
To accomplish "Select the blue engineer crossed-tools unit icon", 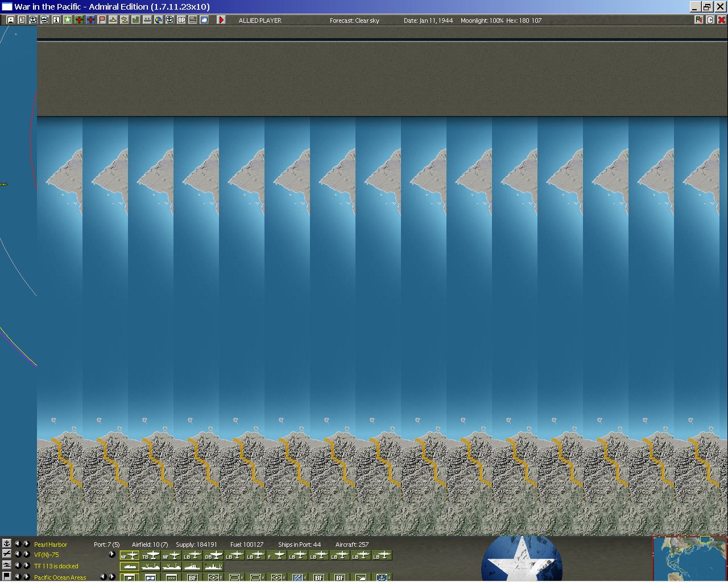I will point(298,577).
